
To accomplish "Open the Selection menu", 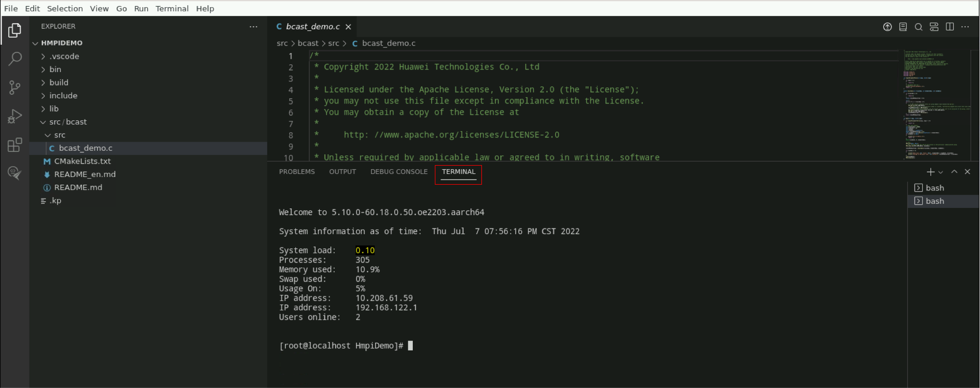I will pos(65,8).
